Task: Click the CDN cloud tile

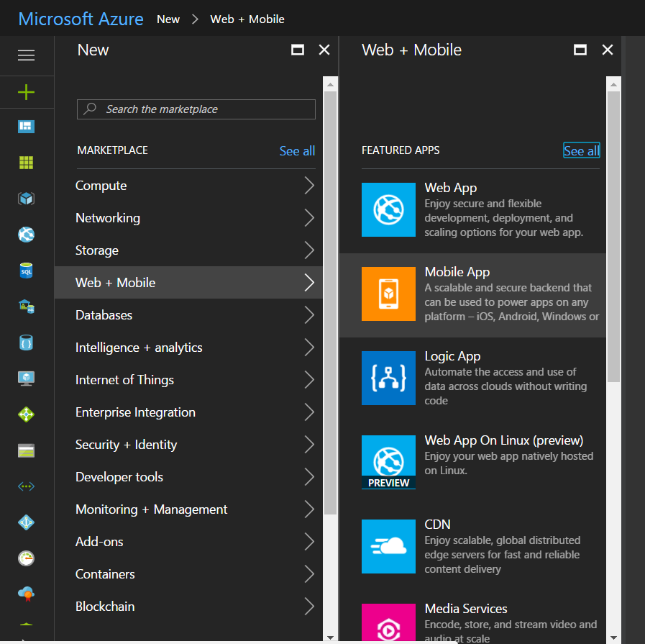Action: click(x=388, y=546)
